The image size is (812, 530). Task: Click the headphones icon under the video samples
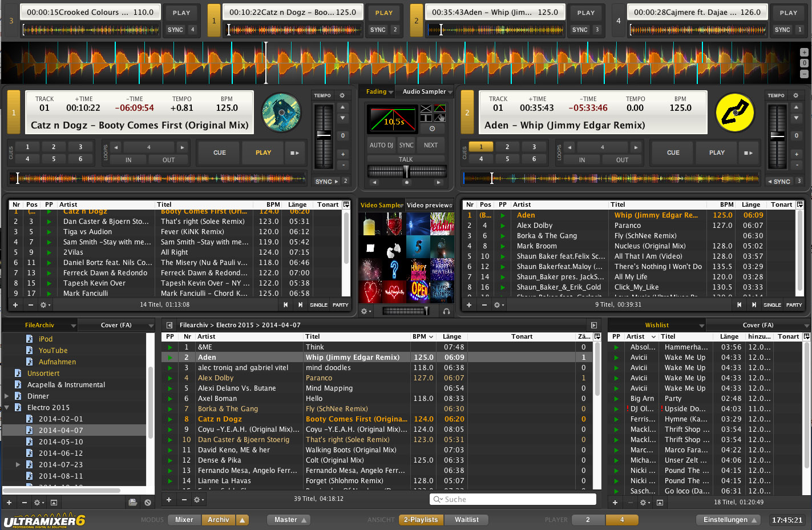tap(446, 311)
